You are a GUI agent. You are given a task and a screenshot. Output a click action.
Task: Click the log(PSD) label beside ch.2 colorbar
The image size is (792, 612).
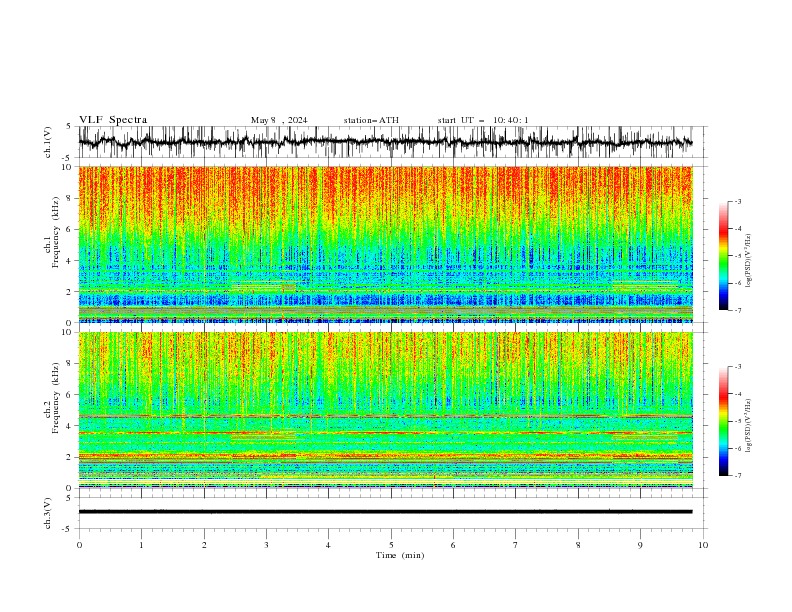[x=748, y=426]
